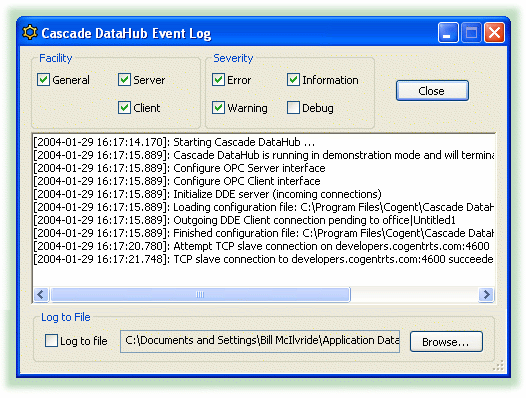The image size is (526, 398).
Task: Click the Facility group label
Action: pyautogui.click(x=56, y=58)
